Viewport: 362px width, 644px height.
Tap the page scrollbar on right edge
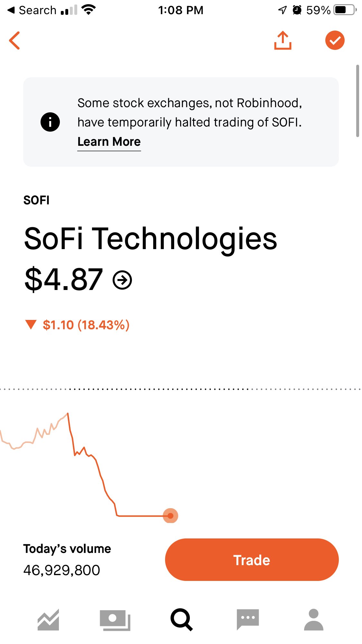[357, 101]
